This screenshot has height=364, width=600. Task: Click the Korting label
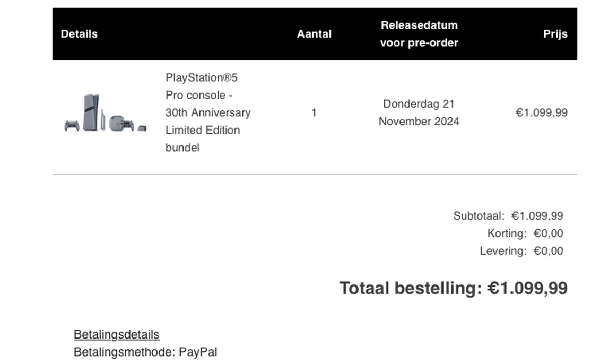[507, 233]
